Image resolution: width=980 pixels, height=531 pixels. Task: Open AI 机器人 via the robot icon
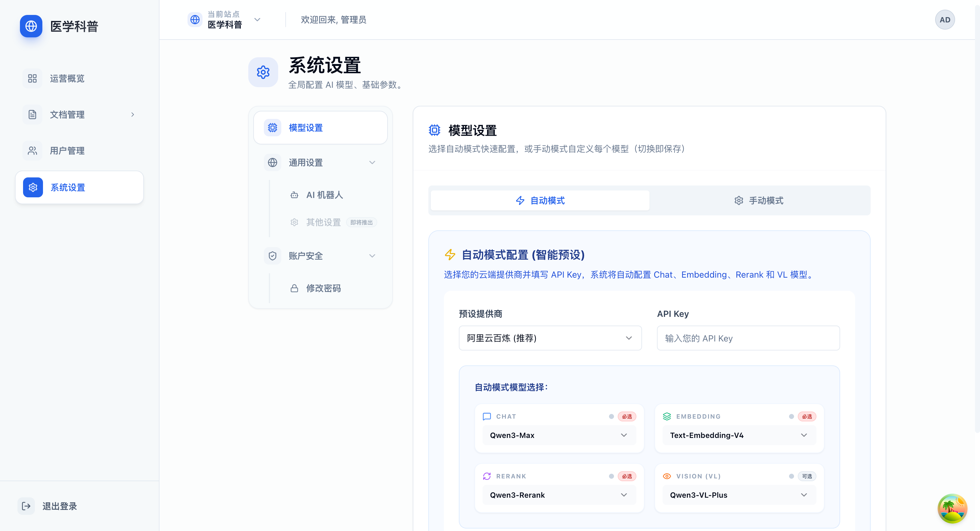(294, 195)
